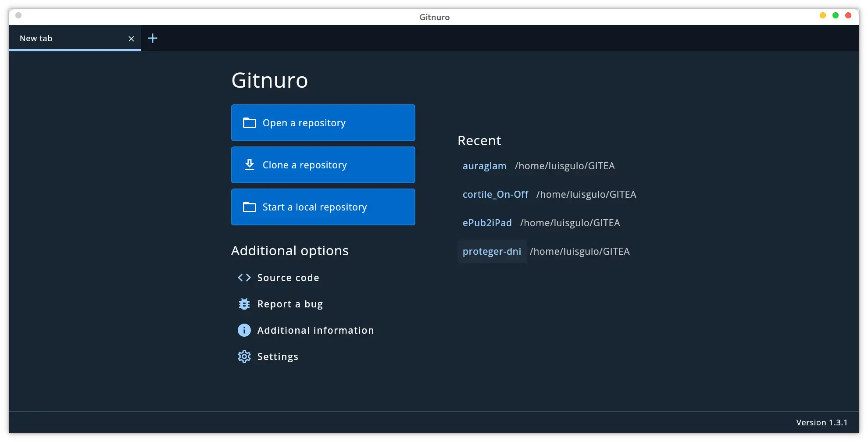The image size is (868, 442).
Task: Open Settings via the gear icon
Action: click(x=244, y=356)
